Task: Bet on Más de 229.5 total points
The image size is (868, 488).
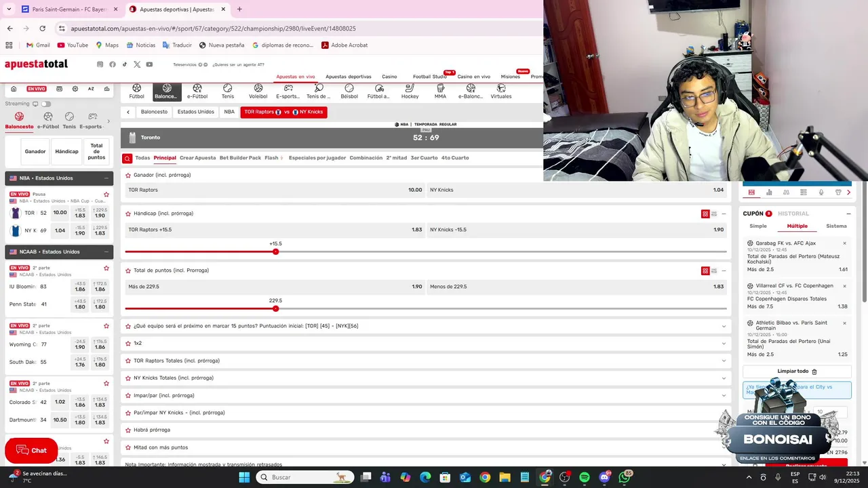Action: [x=275, y=287]
